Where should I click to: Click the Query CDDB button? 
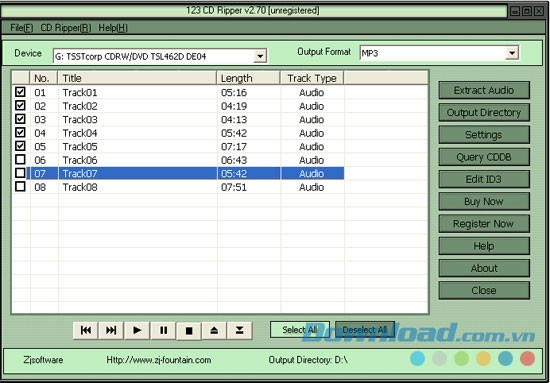point(484,157)
